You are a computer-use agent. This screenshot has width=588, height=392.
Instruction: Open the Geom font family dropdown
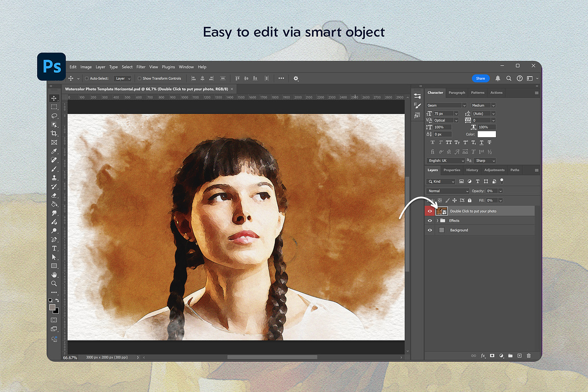click(x=446, y=105)
